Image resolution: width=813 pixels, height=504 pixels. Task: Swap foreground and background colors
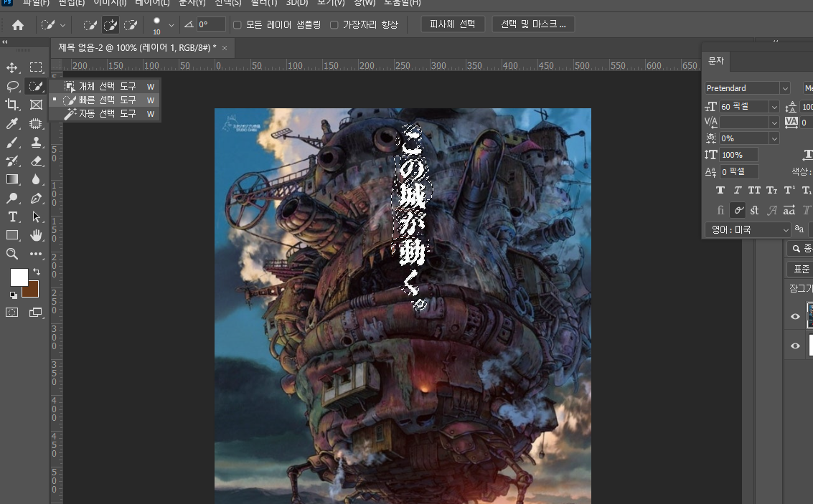click(37, 272)
